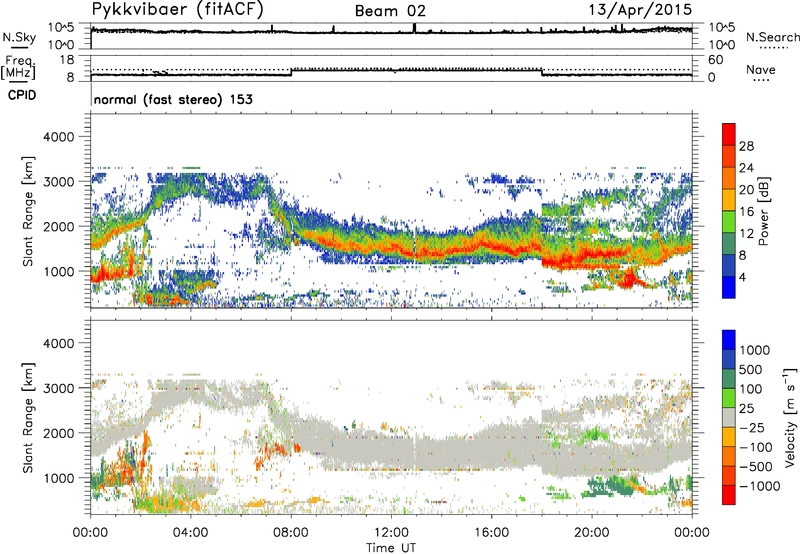Viewport: 800px width, 554px height.
Task: Click the red 28 dB power color swatch
Action: coord(729,134)
